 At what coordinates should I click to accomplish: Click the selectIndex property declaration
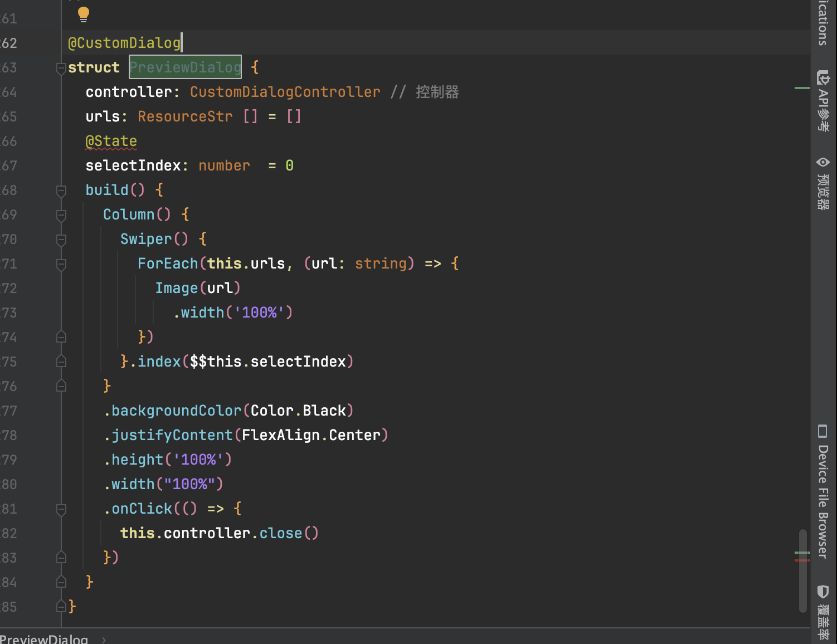coord(133,165)
